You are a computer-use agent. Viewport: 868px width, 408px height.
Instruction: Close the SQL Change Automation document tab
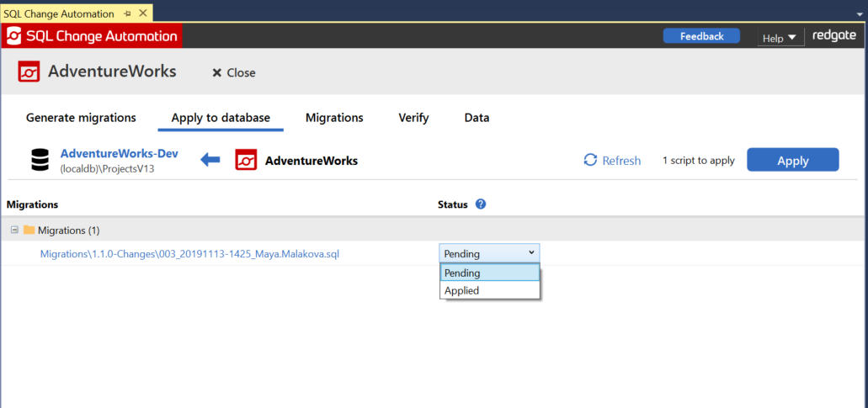click(x=142, y=13)
